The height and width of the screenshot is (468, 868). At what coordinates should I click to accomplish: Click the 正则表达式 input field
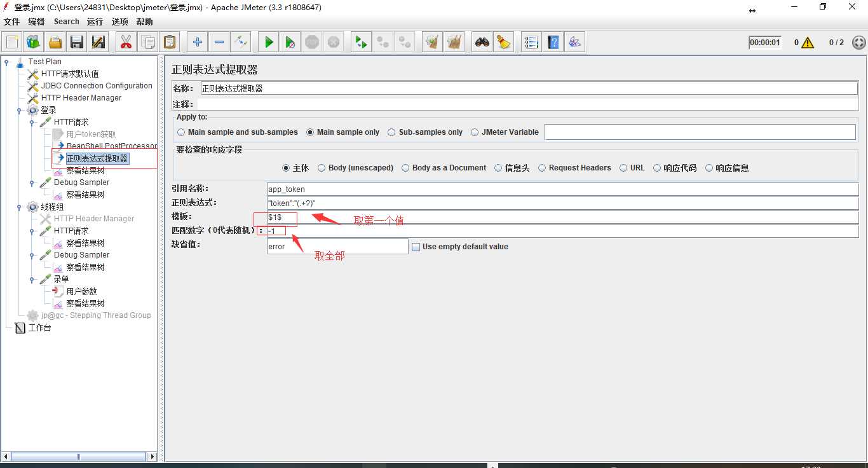point(563,203)
